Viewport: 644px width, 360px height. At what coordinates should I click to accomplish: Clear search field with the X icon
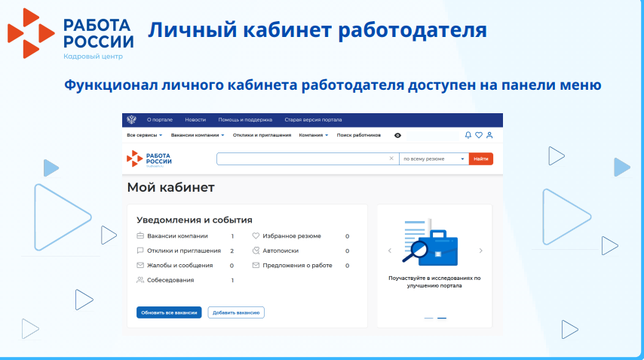391,158
